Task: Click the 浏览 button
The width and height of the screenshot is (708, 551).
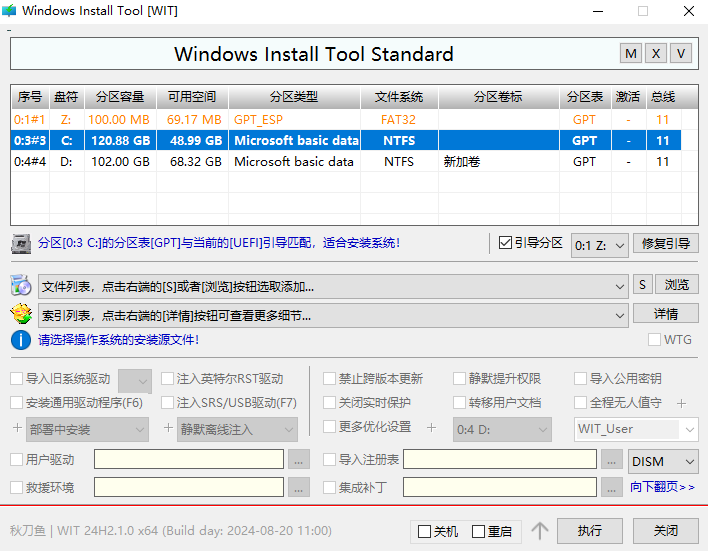Action: tap(677, 285)
